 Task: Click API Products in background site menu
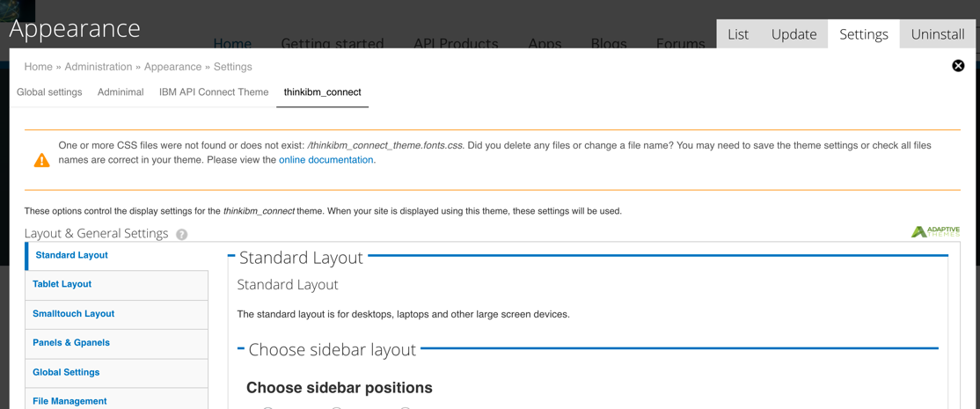point(456,43)
